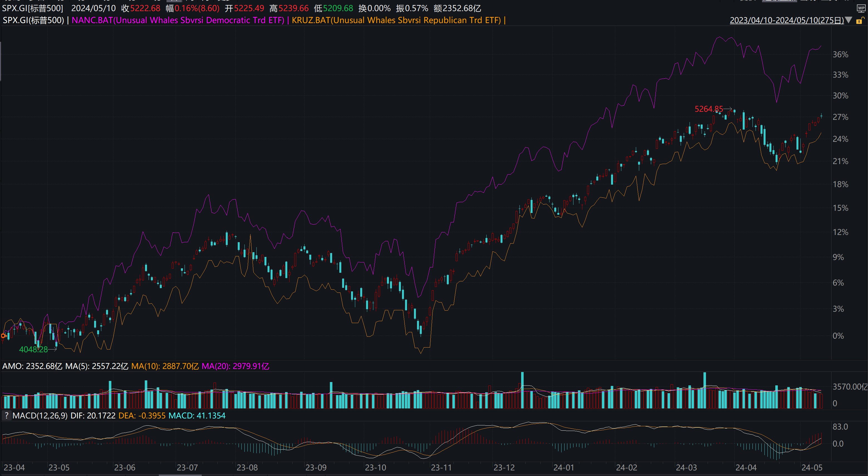The width and height of the screenshot is (868, 476).
Task: Click the orange MA(10) volume label
Action: (165, 366)
